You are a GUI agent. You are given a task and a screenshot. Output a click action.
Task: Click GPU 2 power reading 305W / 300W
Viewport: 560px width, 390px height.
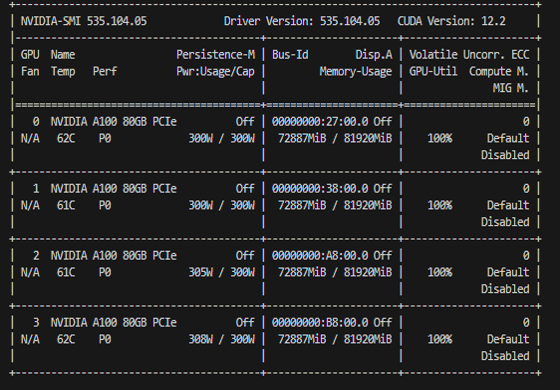point(222,272)
